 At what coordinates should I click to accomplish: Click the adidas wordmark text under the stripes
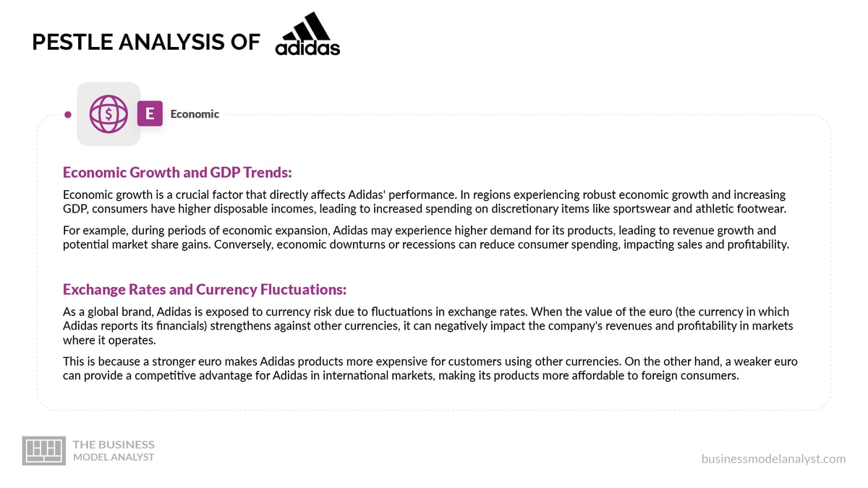pyautogui.click(x=307, y=48)
